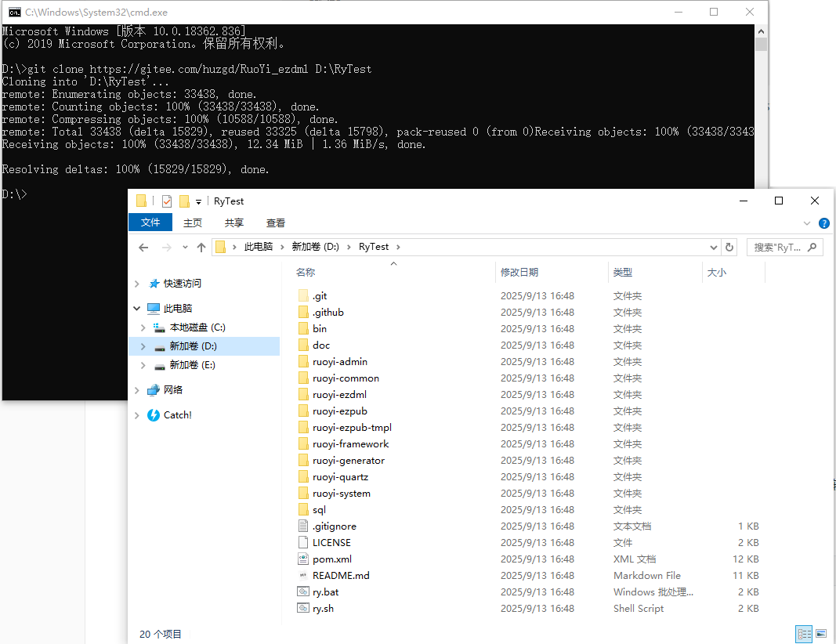Screen dimensions: 836x644
Task: Open the 文件 menu tab
Action: pos(150,223)
